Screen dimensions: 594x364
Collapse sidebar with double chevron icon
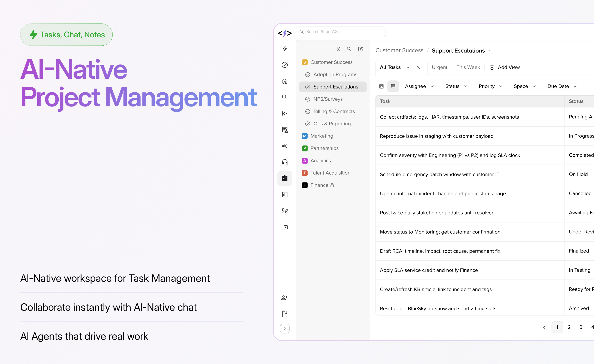(x=338, y=49)
